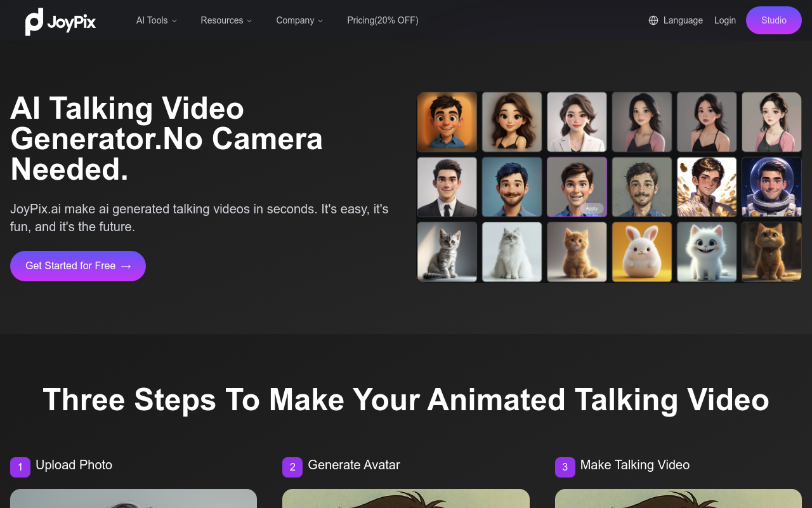Select the anime boy with golden leaves avatar
Viewport: 812px width, 508px height.
pyautogui.click(x=707, y=187)
